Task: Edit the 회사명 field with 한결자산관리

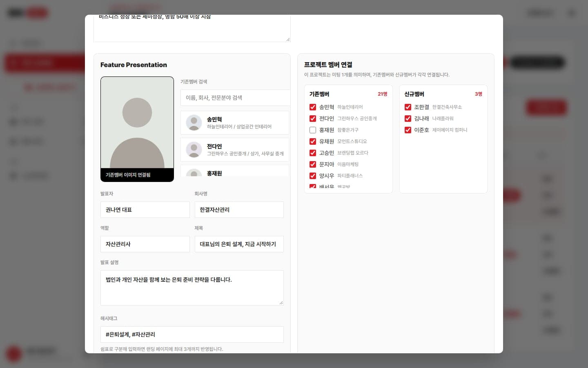Action: pyautogui.click(x=239, y=210)
